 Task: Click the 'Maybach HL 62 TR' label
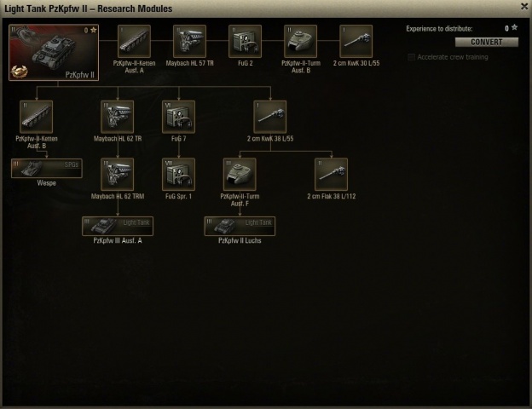tap(118, 138)
